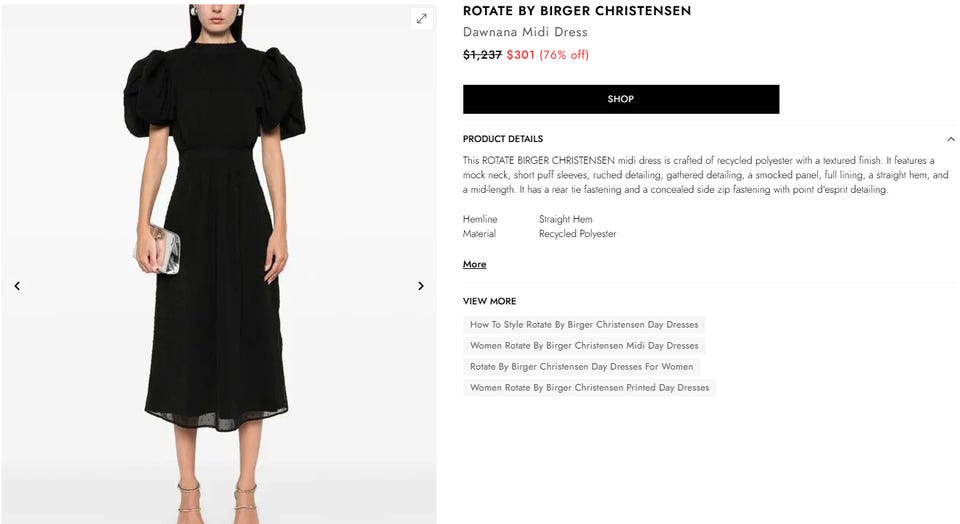Click the Straight Hem hemline value
Screen dimensions: 960x524
pos(566,219)
